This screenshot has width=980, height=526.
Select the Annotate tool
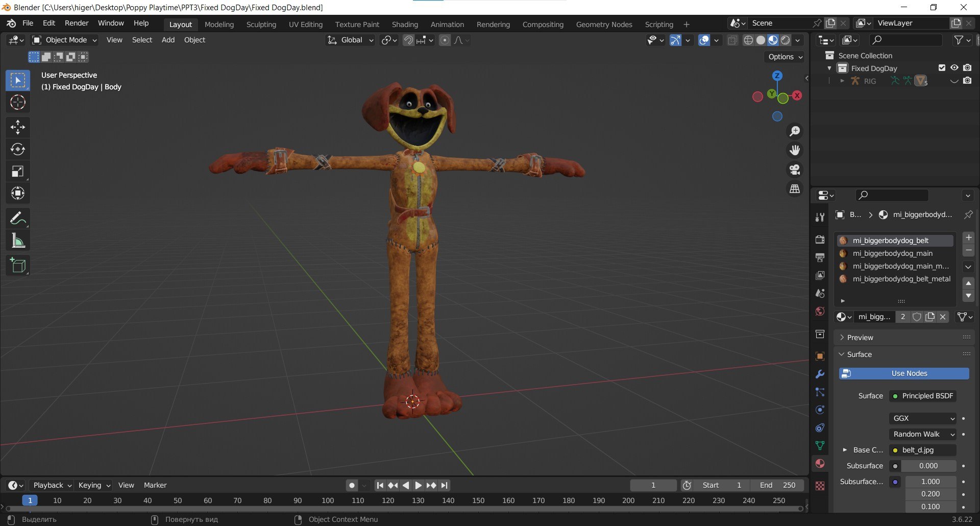click(18, 219)
